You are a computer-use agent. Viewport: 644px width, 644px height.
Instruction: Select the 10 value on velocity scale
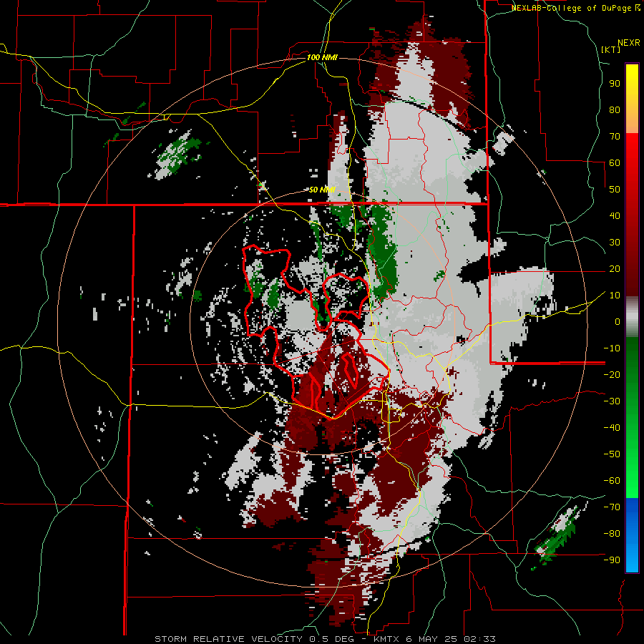tap(615, 296)
